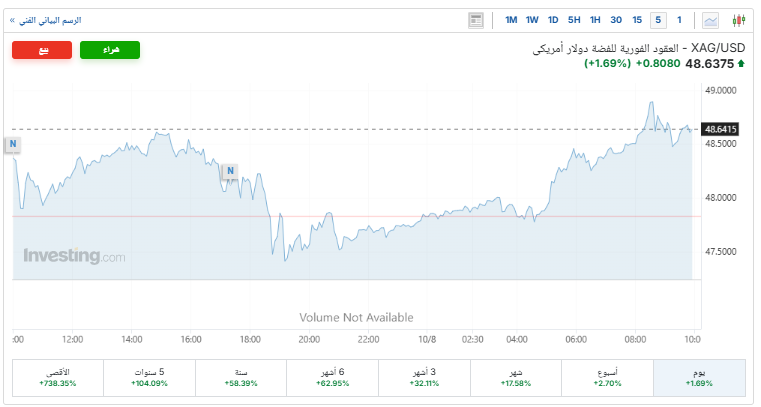Select the 30-minute interval
Image resolution: width=761 pixels, height=407 pixels.
tap(616, 20)
